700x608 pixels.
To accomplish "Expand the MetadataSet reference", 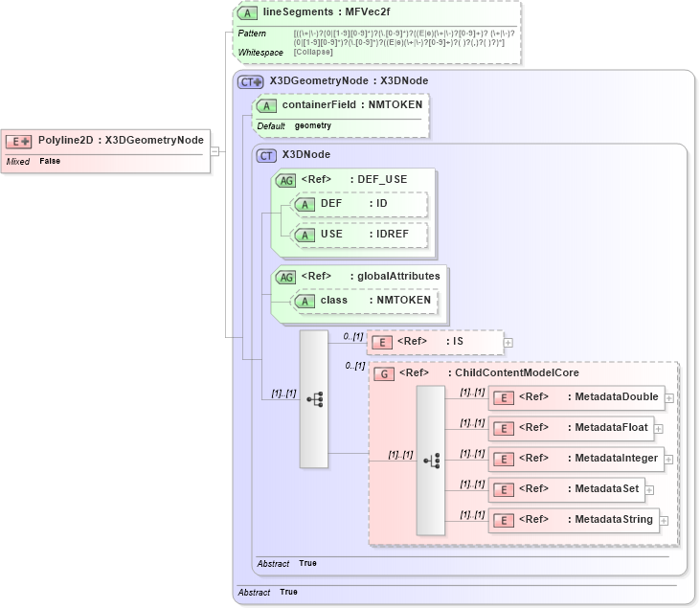I will tap(649, 490).
